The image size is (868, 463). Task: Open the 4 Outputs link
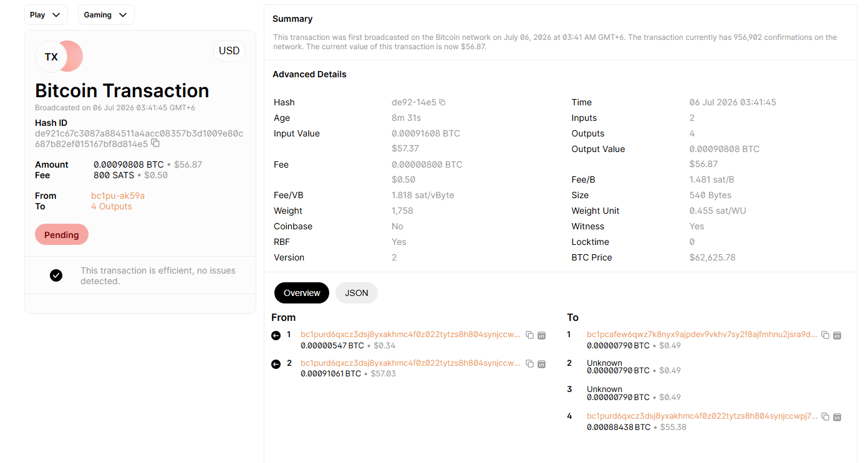coord(112,206)
